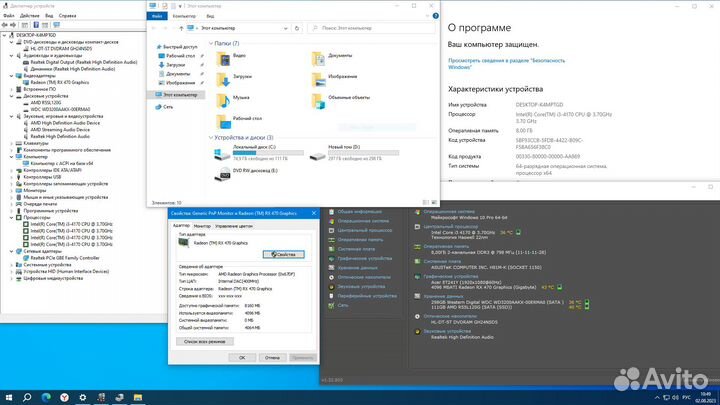
Task: Click Отмена in the adapter properties dialog
Action: [x=272, y=358]
